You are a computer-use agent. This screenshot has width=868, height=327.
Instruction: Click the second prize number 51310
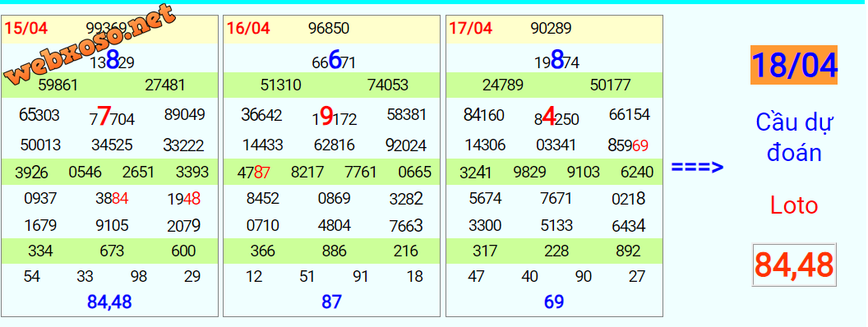pyautogui.click(x=280, y=85)
